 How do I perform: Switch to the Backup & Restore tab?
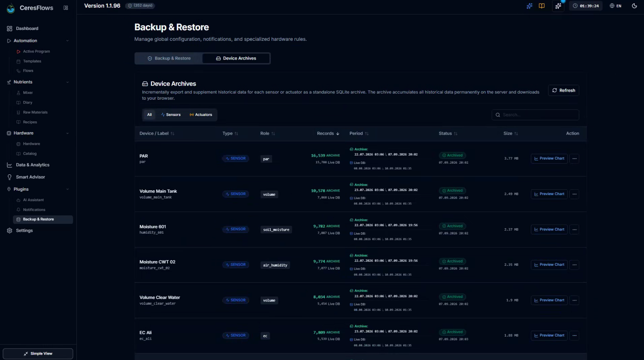pyautogui.click(x=169, y=58)
